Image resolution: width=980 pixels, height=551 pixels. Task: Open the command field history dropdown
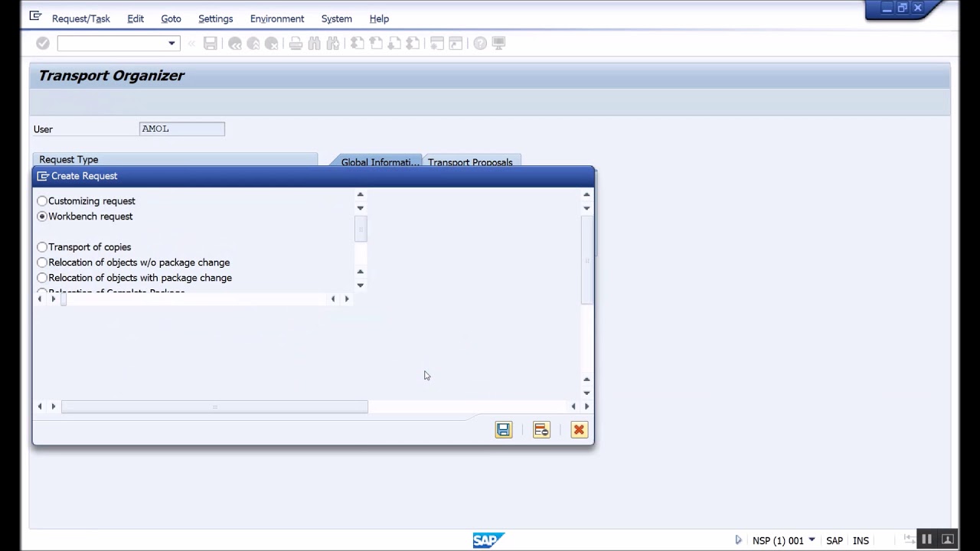172,44
